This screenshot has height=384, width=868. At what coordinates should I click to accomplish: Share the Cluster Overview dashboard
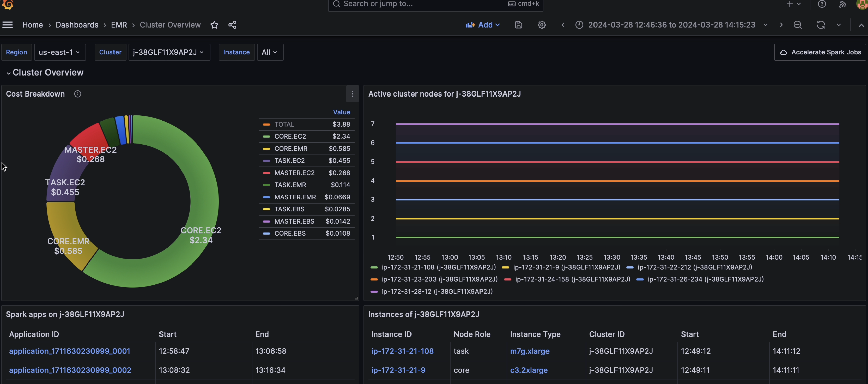tap(232, 25)
